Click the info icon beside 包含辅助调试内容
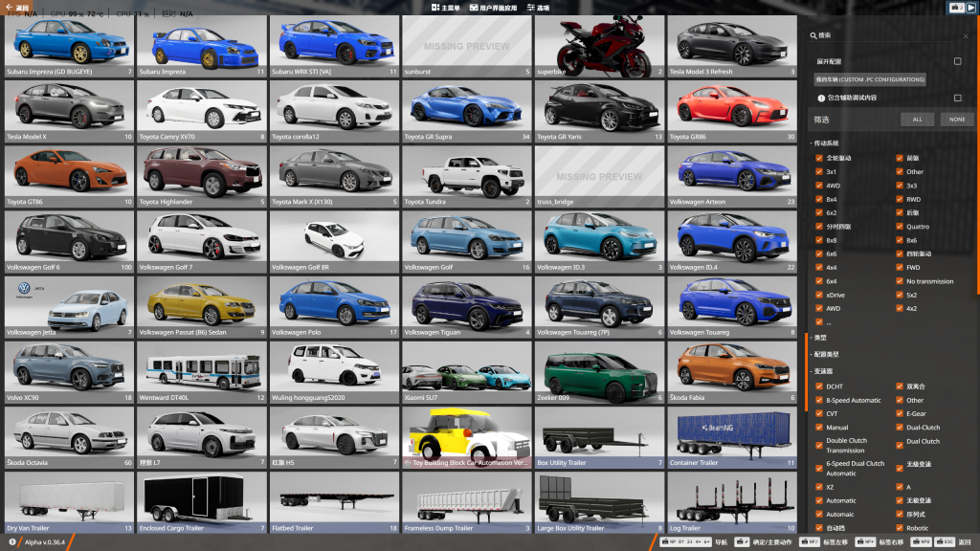Image resolution: width=980 pixels, height=551 pixels. (821, 99)
